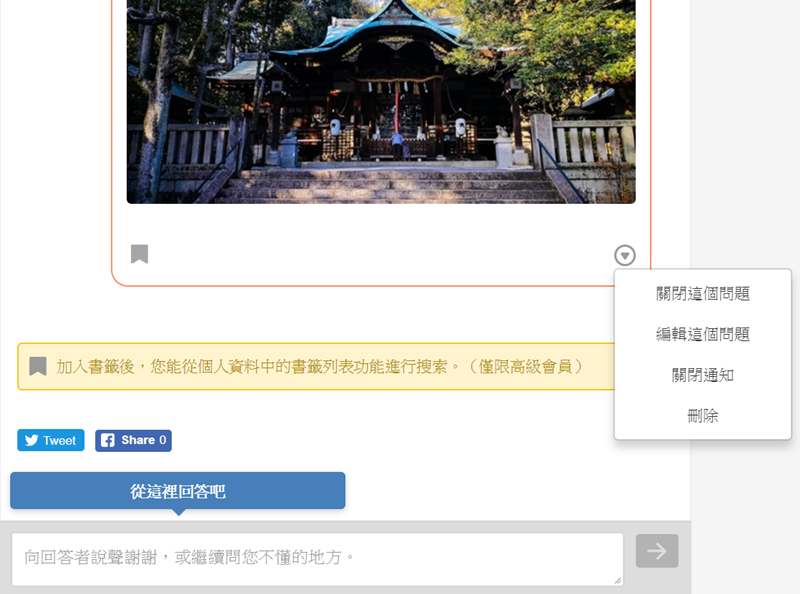Viewport: 800px width, 594px height.
Task: Click the blue 從這裡回答吧 banner
Action: click(178, 491)
